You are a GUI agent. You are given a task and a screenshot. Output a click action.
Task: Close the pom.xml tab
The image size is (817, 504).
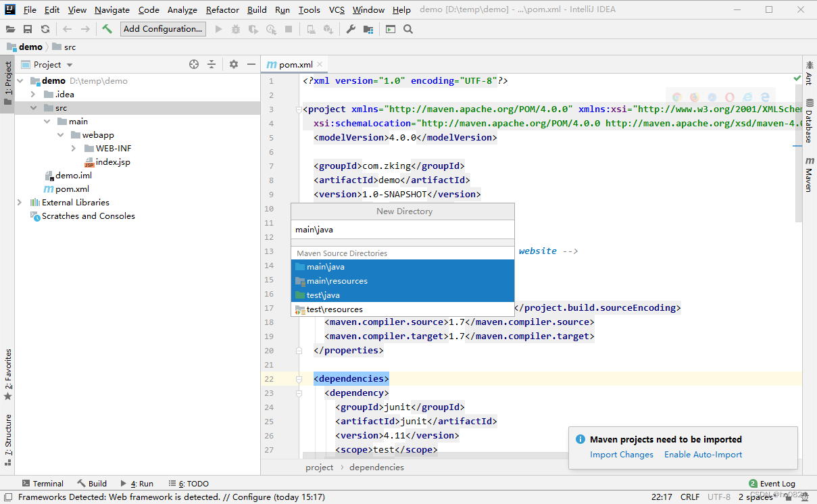(x=320, y=65)
